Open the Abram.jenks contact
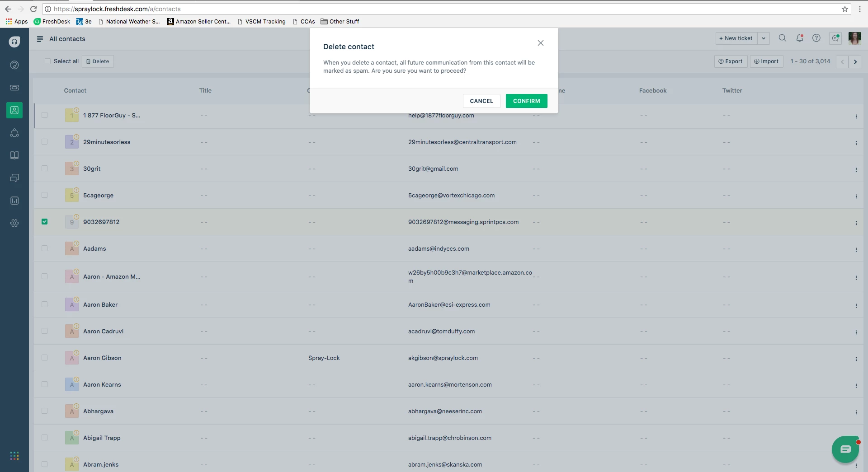868x472 pixels. pos(101,464)
